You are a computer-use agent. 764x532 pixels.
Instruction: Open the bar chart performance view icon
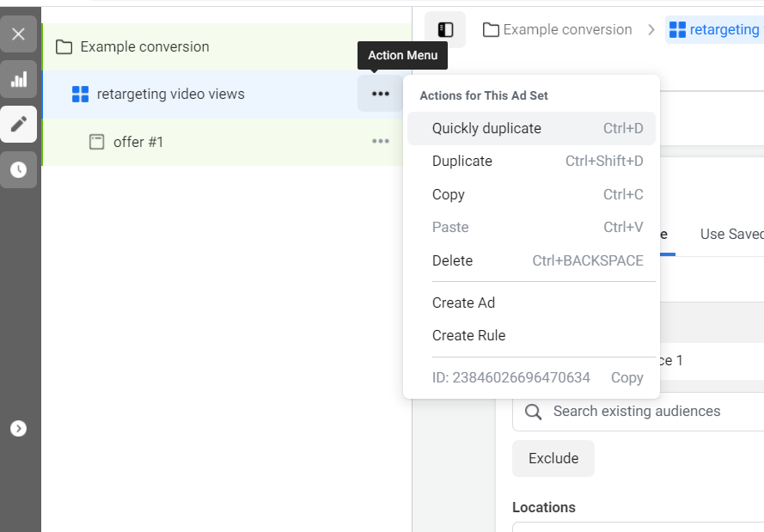point(19,80)
